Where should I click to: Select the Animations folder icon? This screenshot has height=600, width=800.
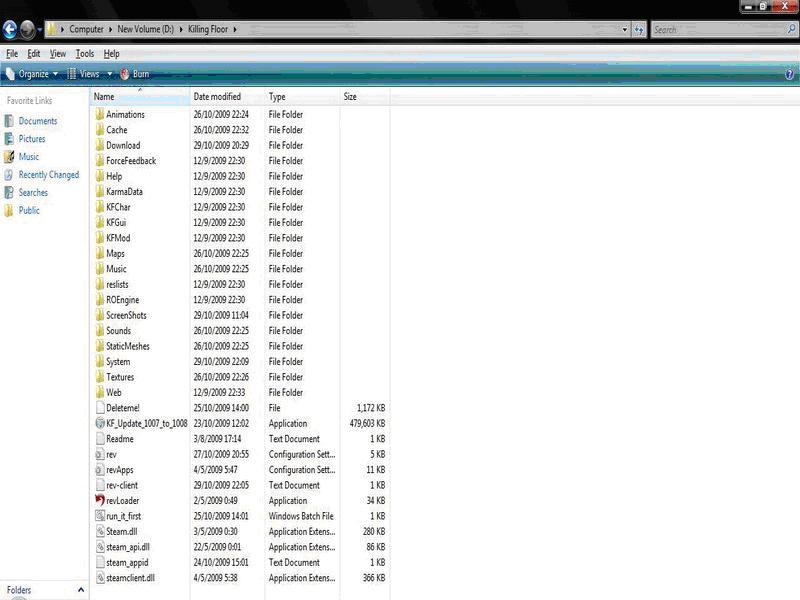point(100,114)
